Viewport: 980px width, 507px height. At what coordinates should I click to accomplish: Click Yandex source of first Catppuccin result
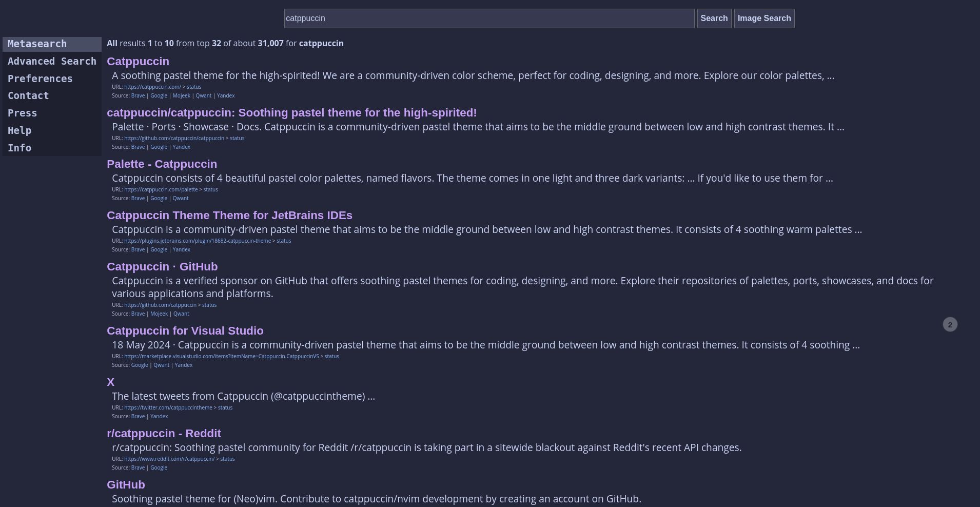pyautogui.click(x=226, y=95)
